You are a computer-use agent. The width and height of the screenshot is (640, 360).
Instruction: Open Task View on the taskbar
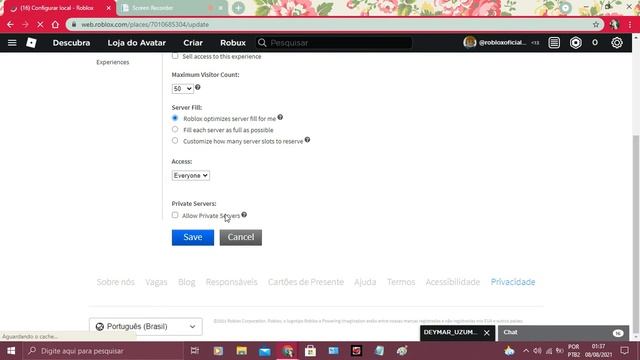(195, 351)
